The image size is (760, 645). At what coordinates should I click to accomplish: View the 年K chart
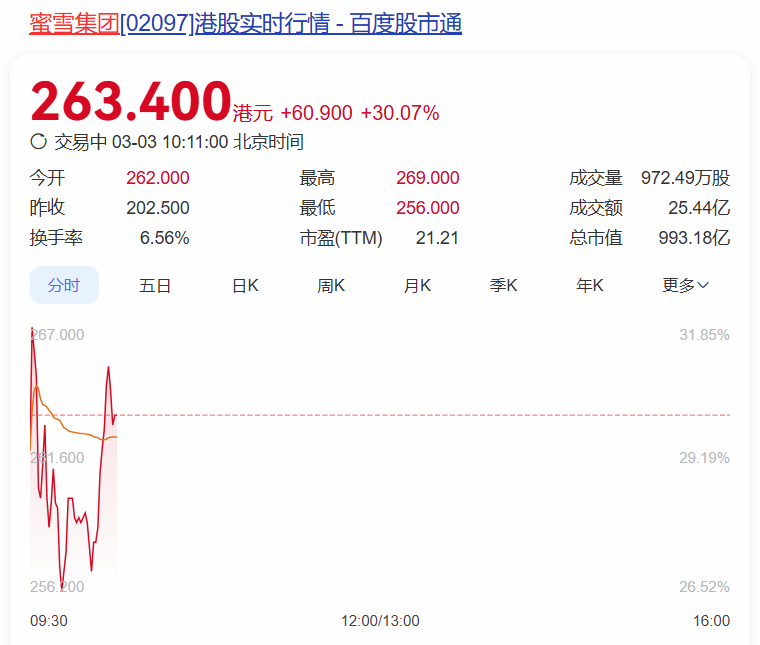click(590, 285)
